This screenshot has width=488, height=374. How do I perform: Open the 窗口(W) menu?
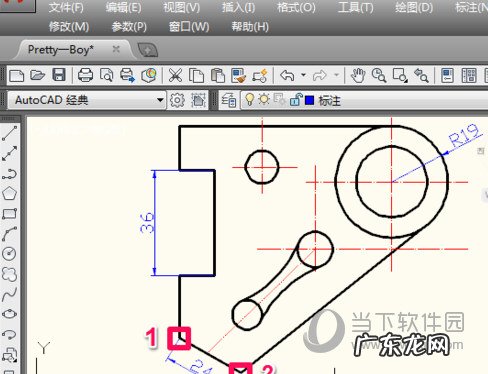[x=189, y=26]
